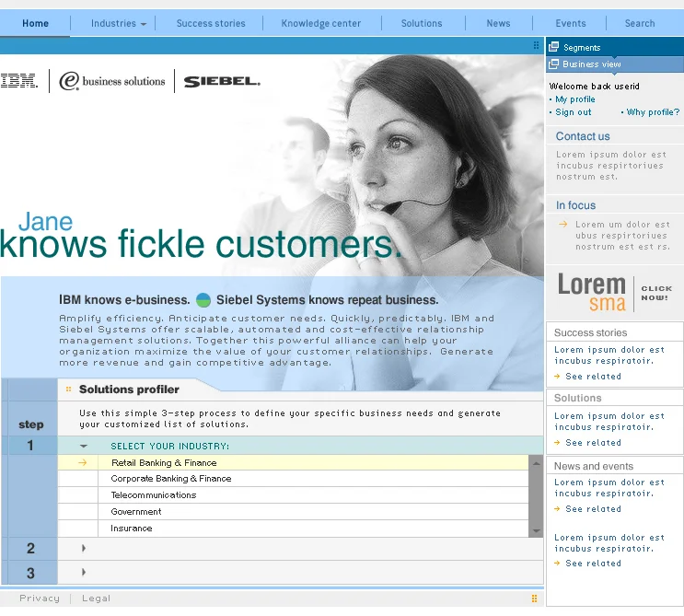
Task: Click the News and events sidebar heading
Action: (593, 466)
